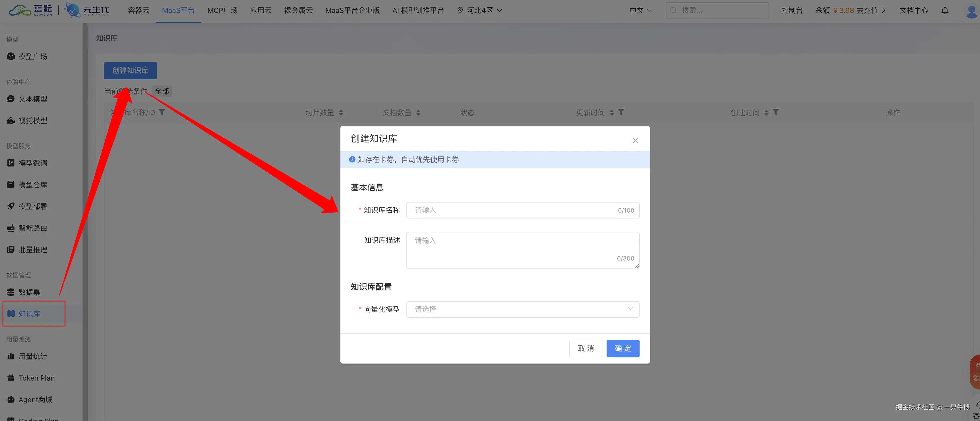Close the 创建知识库 dialog
The height and width of the screenshot is (421, 980).
pos(635,141)
